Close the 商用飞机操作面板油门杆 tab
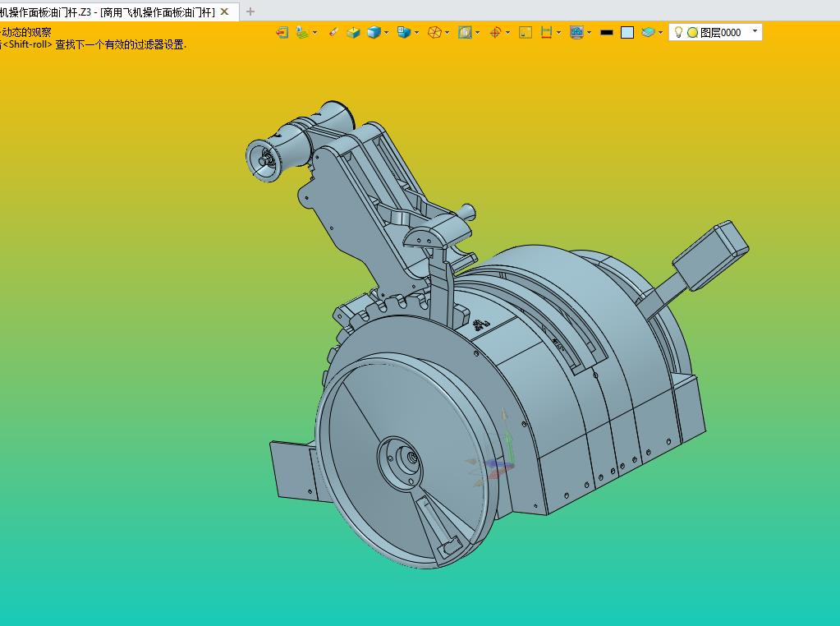840x626 pixels. [225, 12]
